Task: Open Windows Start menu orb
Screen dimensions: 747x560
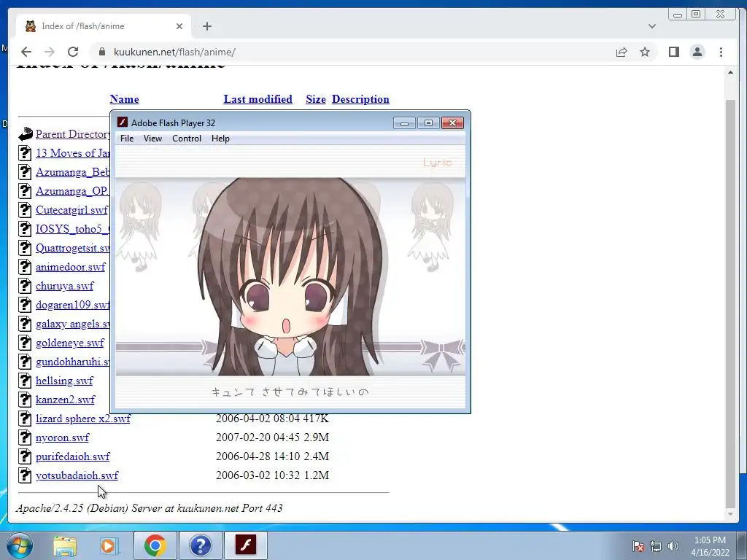Action: click(x=20, y=545)
